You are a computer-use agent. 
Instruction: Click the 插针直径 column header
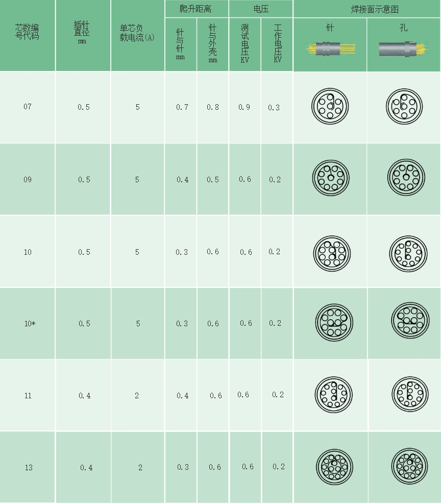coord(82,31)
